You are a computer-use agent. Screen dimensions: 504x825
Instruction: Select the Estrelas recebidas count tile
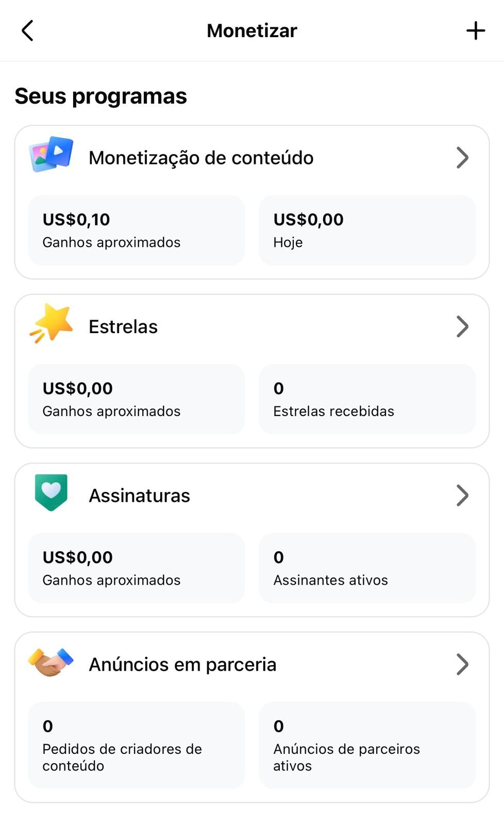pyautogui.click(x=367, y=399)
